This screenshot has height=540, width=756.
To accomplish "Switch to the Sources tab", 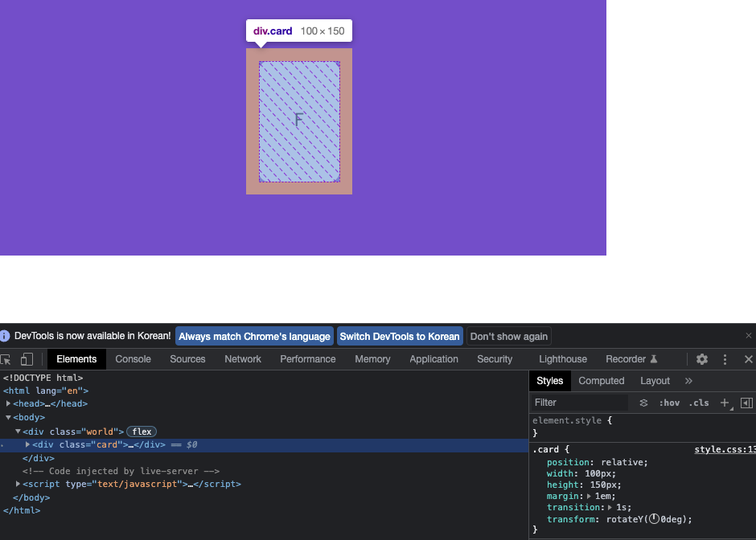I will coord(187,359).
